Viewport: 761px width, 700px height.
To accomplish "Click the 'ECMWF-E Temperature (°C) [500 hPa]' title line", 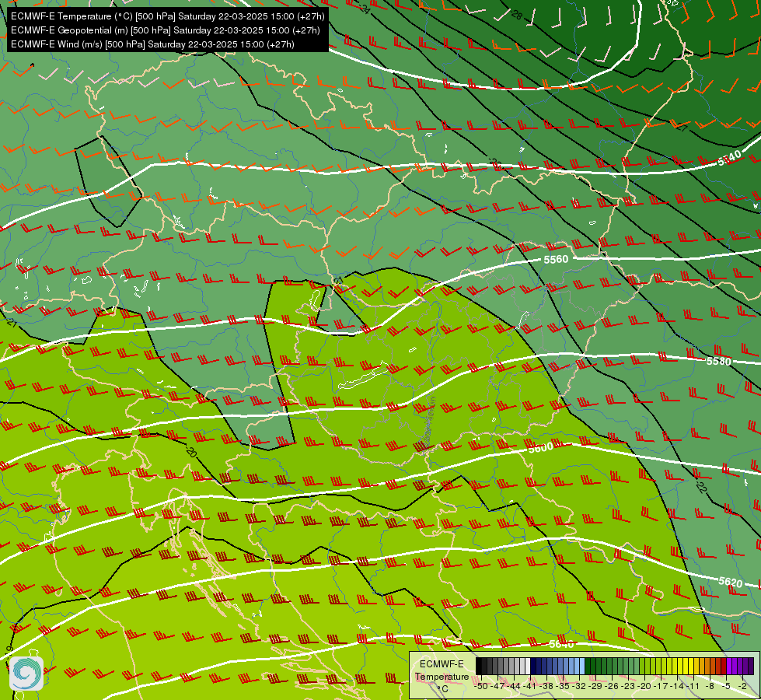I will (x=167, y=16).
